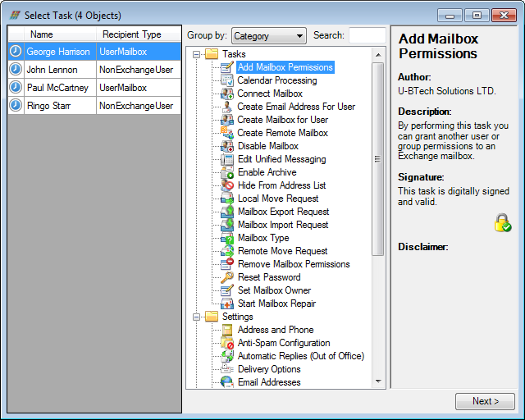Select the Create Remote Mailbox task
The height and width of the screenshot is (420, 525).
tap(282, 133)
